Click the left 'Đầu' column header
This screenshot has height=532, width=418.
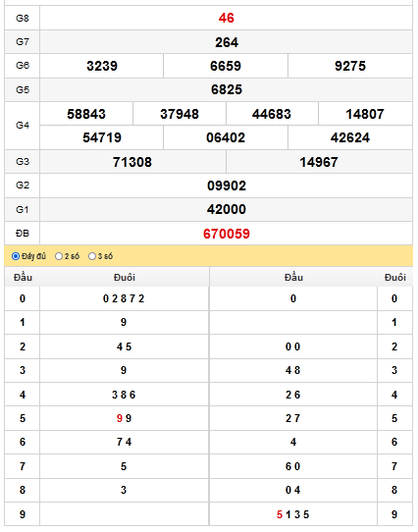[23, 278]
